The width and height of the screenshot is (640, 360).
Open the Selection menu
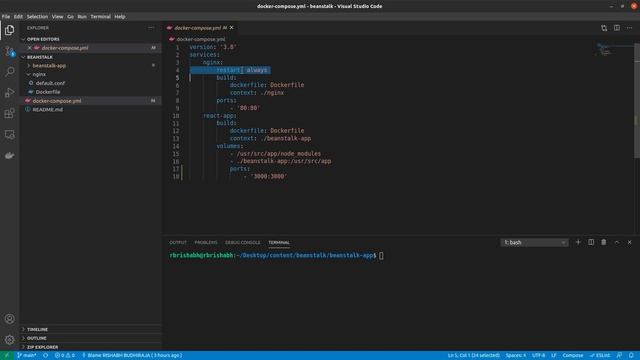tap(37, 17)
